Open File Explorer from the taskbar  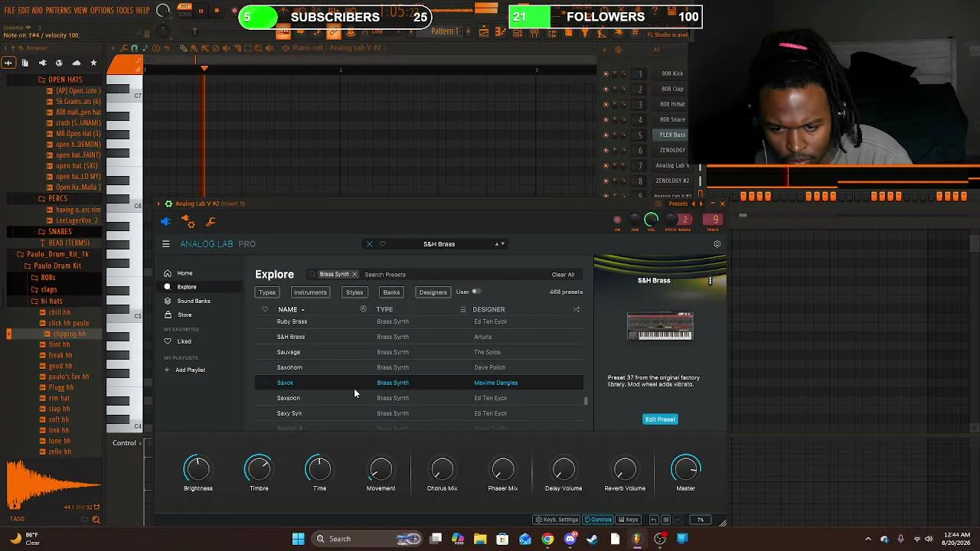[480, 539]
